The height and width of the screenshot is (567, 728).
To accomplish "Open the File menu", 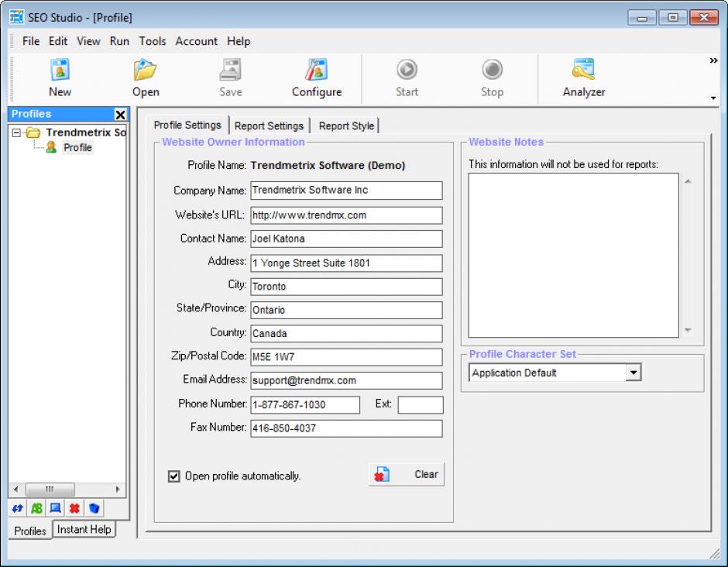I will coord(31,41).
